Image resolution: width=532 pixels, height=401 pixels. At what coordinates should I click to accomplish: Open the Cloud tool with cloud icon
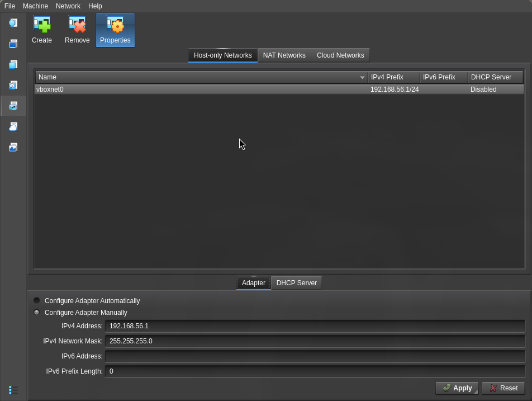click(13, 126)
